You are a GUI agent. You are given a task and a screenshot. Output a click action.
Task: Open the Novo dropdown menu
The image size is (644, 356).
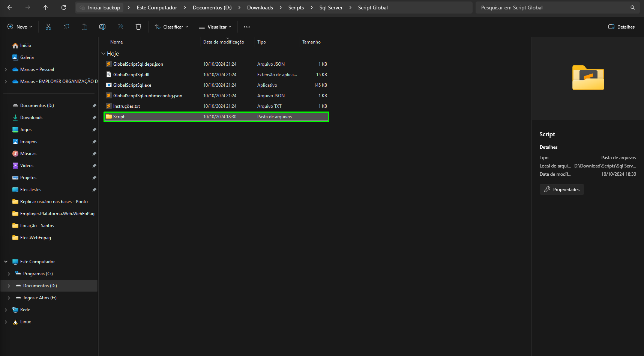(20, 27)
